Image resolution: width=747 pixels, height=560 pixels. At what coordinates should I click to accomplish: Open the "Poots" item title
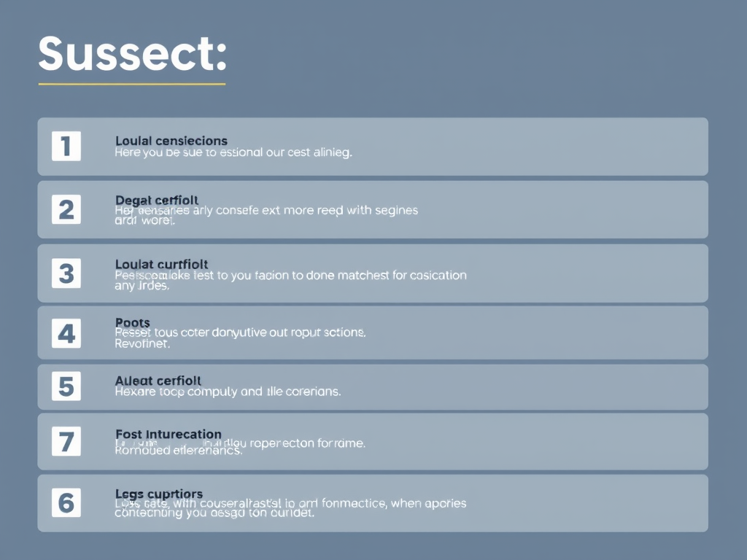(133, 322)
